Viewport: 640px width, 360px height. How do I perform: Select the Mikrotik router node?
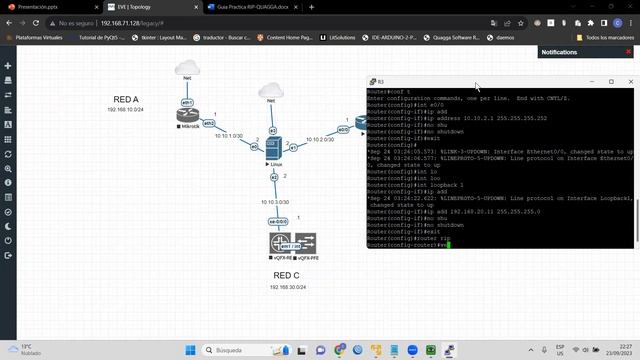[188, 116]
